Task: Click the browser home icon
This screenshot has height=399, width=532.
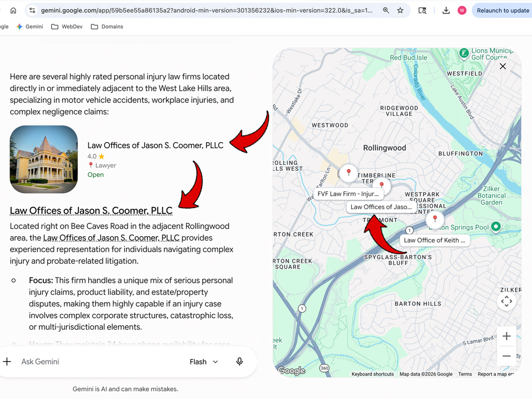Action: [x=13, y=11]
